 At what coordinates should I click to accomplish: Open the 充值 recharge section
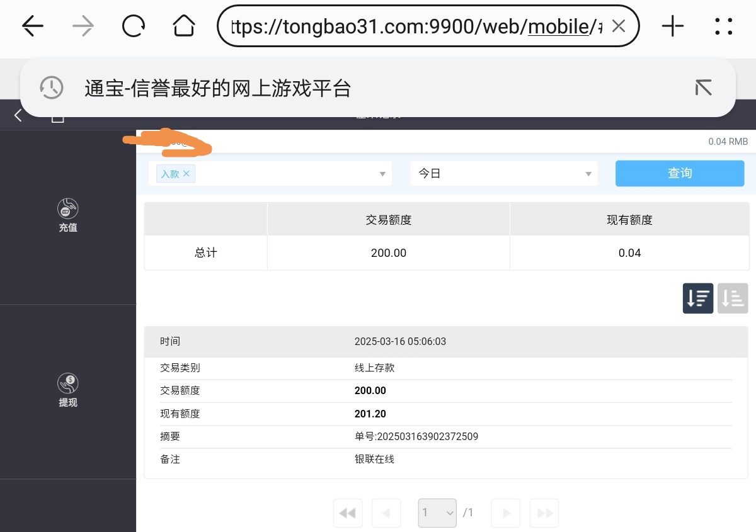pyautogui.click(x=68, y=215)
